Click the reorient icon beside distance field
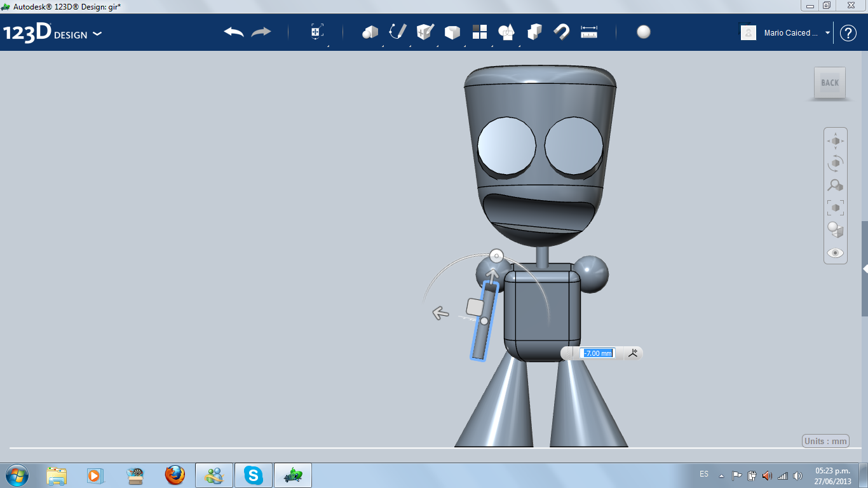Screen dimensions: 868x488 633,353
